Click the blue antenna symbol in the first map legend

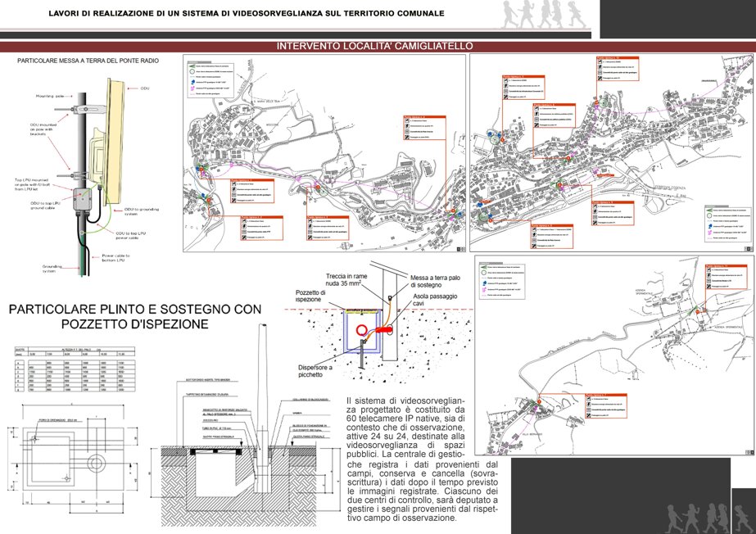[x=192, y=83]
